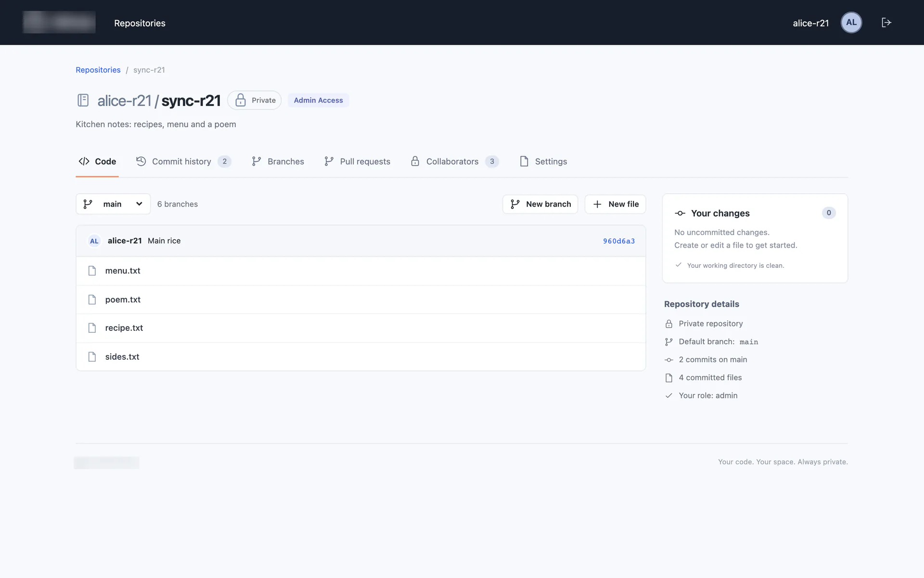Click the file icon next to recipe.txt
The height and width of the screenshot is (578, 924).
[92, 328]
